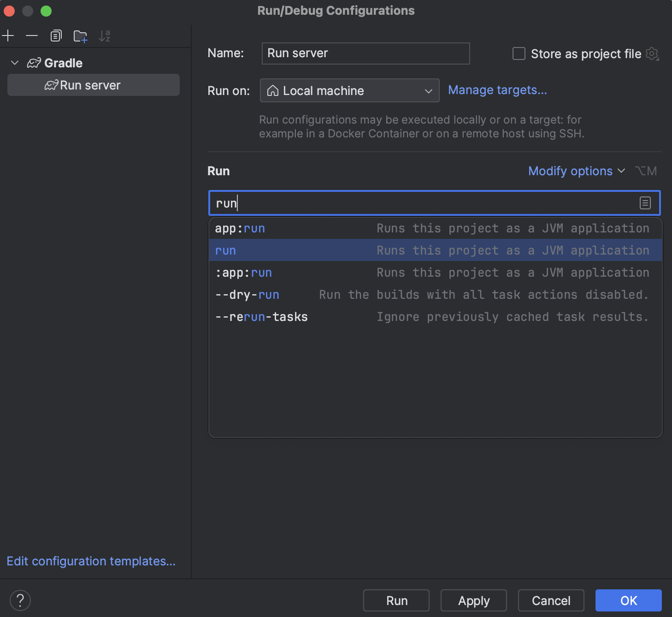Click the help question mark icon
The image size is (672, 617).
coord(20,600)
